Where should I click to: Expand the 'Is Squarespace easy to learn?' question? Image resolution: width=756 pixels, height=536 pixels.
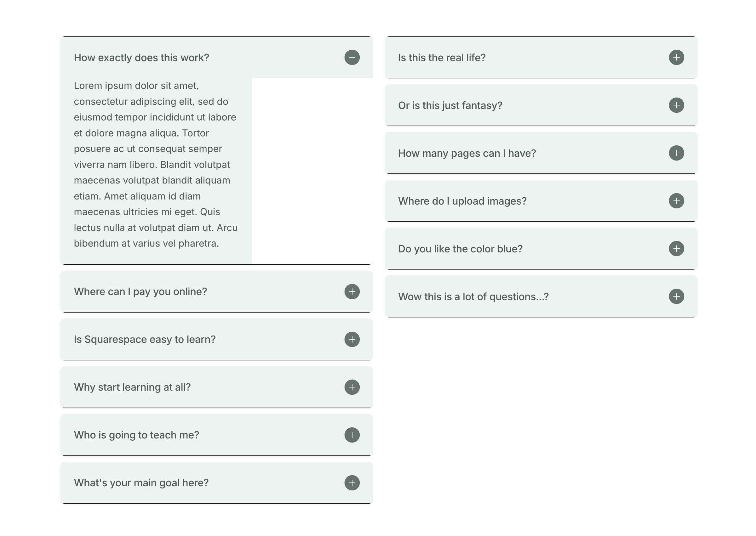tap(145, 340)
